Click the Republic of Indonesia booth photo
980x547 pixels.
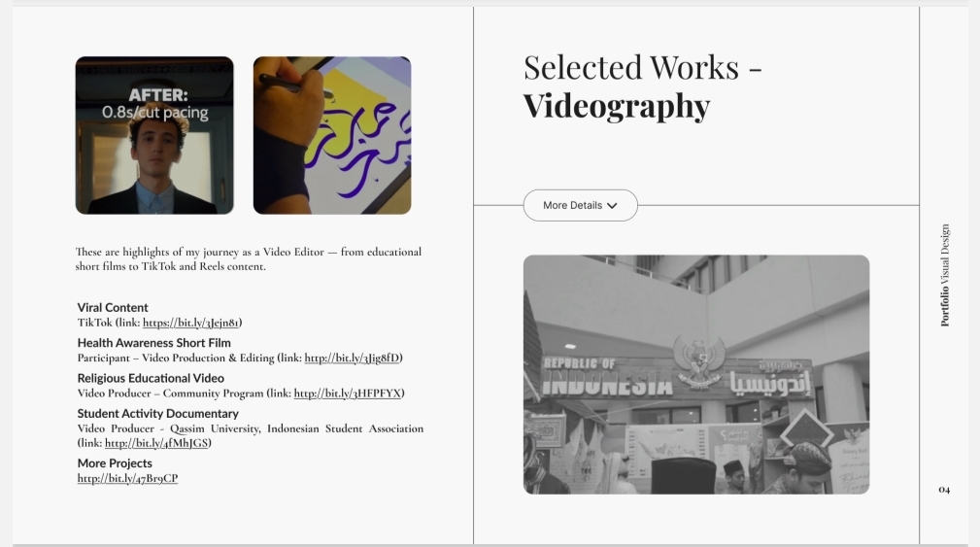(696, 374)
